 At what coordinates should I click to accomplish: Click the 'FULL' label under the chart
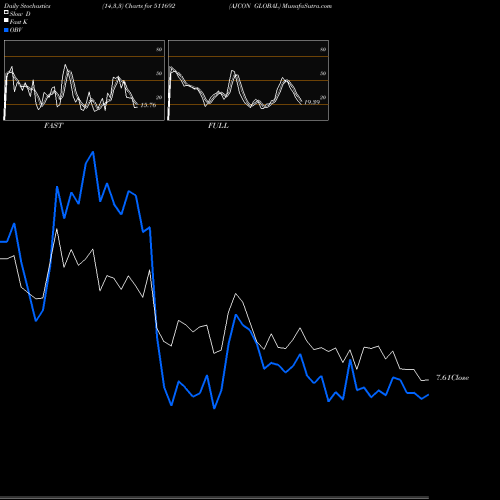coord(218,126)
